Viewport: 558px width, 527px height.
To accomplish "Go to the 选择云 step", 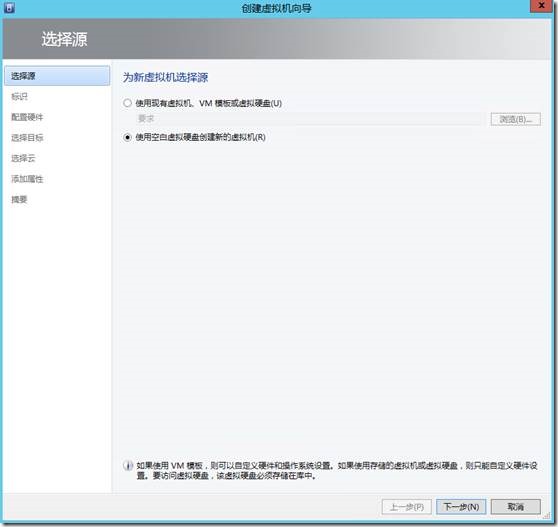I will [x=23, y=158].
